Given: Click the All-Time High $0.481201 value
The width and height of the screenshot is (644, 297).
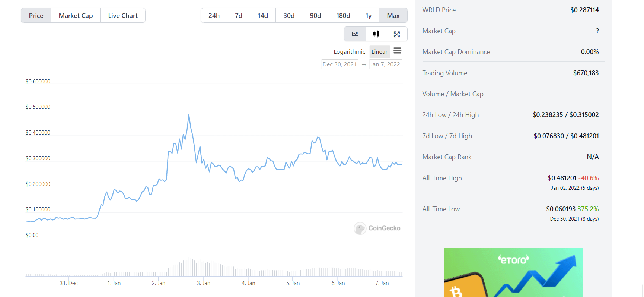Looking at the screenshot, I should point(562,178).
